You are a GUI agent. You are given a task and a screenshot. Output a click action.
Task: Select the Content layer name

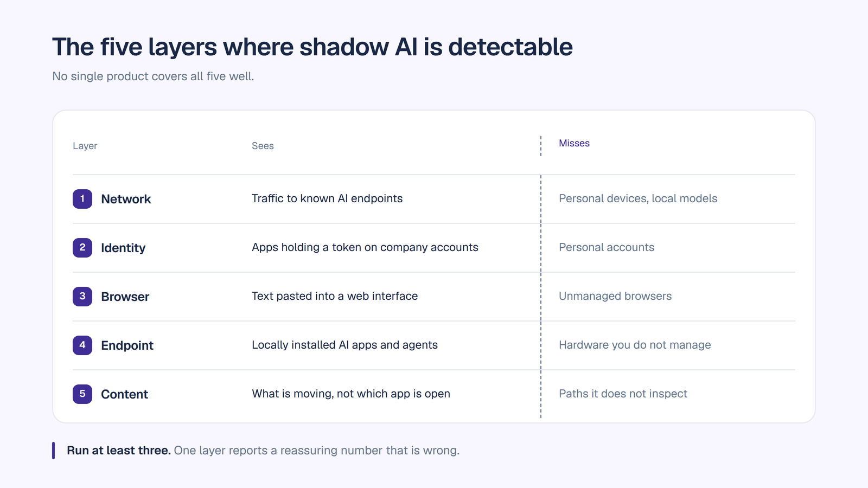(124, 394)
